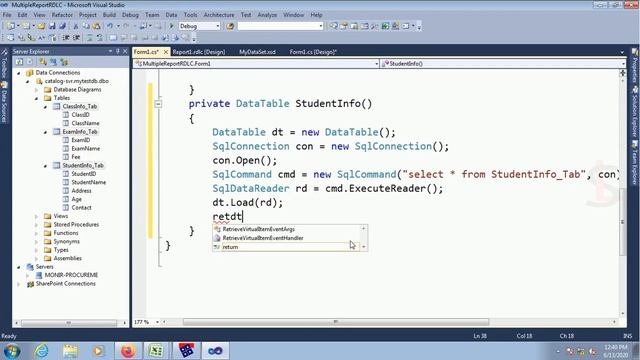Select RetrieveVirtualItemEventHandler in IntelliSense list

[x=263, y=238]
